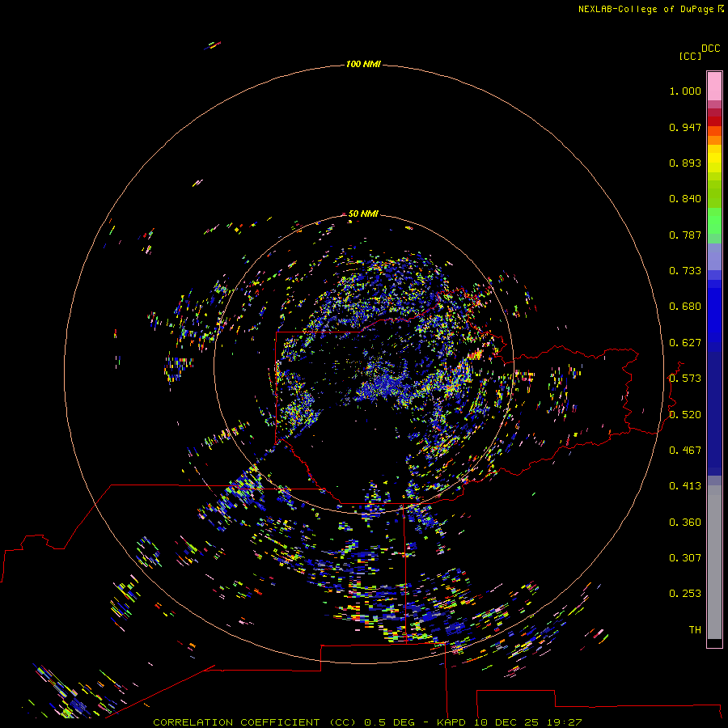The width and height of the screenshot is (728, 728).
Task: Click the DCC label above the color bar
Action: [x=711, y=49]
